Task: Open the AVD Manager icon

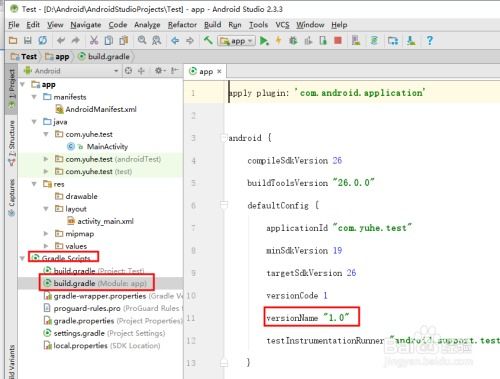Action: 356,41
